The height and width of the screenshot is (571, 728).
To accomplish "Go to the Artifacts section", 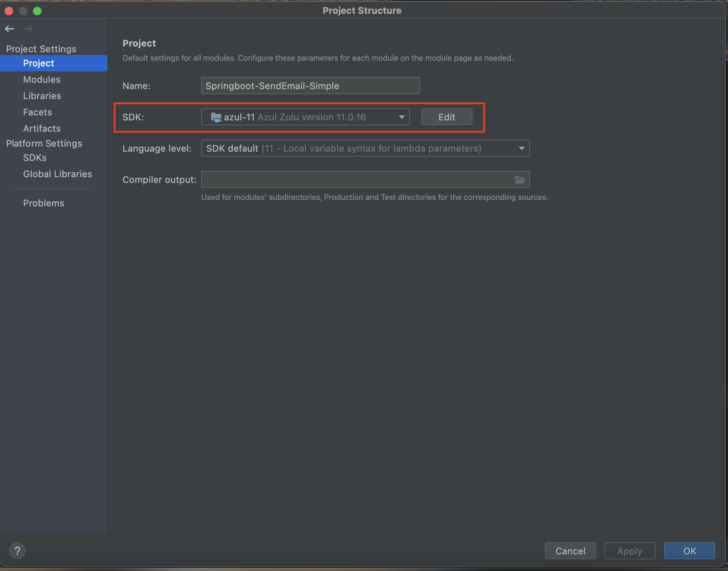I will (42, 129).
